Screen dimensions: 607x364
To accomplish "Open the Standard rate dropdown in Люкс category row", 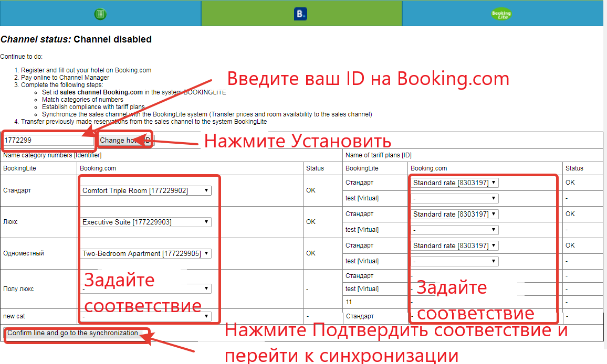I will coord(455,215).
